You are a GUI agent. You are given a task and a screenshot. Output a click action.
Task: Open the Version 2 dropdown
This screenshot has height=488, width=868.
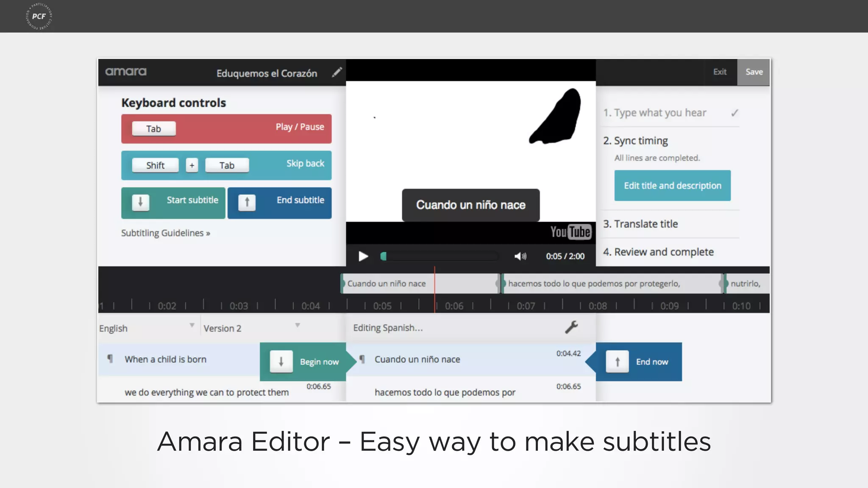pyautogui.click(x=252, y=328)
